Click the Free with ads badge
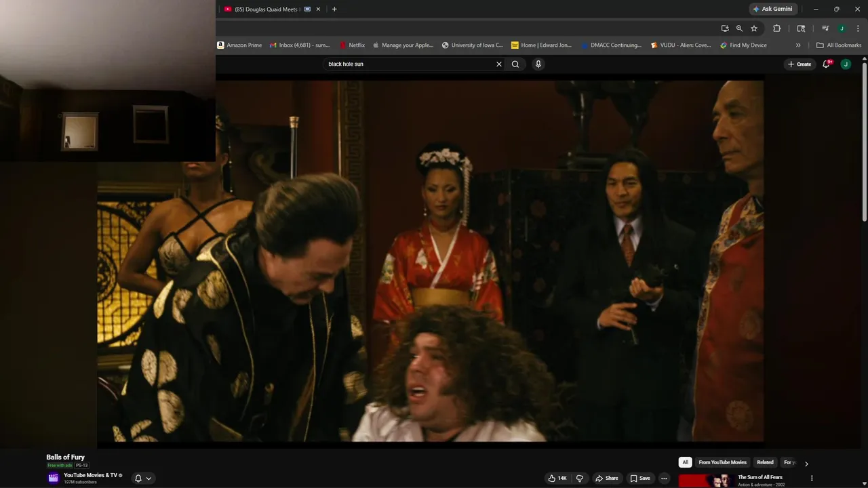 [x=60, y=466]
